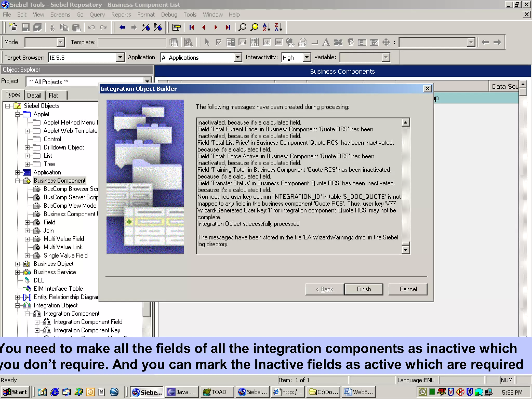Image resolution: width=532 pixels, height=399 pixels.
Task: Open the Project dropdown in Object Explorer
Action: click(x=147, y=82)
